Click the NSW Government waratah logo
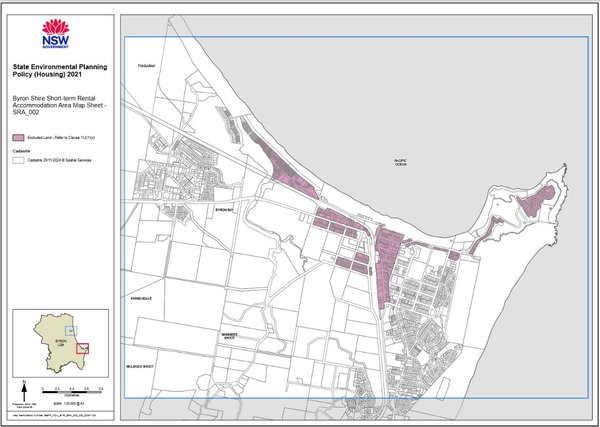Image resolution: width=600 pixels, height=427 pixels. pyautogui.click(x=55, y=34)
